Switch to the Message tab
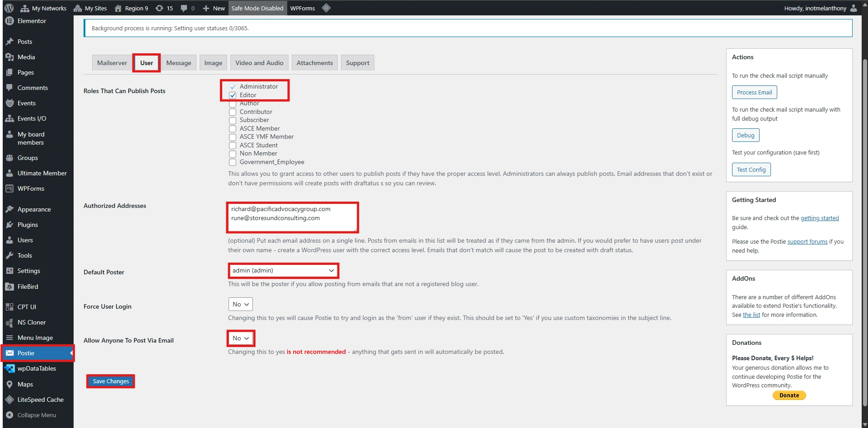 pyautogui.click(x=179, y=63)
